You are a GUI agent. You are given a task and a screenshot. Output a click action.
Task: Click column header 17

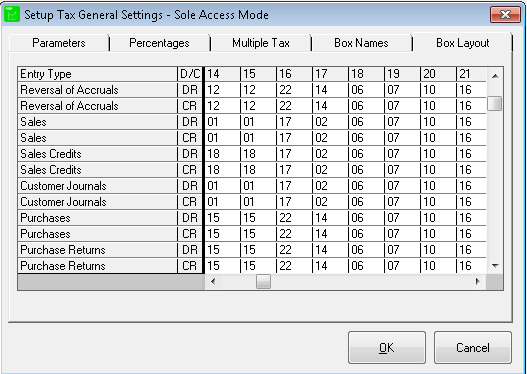click(x=330, y=74)
